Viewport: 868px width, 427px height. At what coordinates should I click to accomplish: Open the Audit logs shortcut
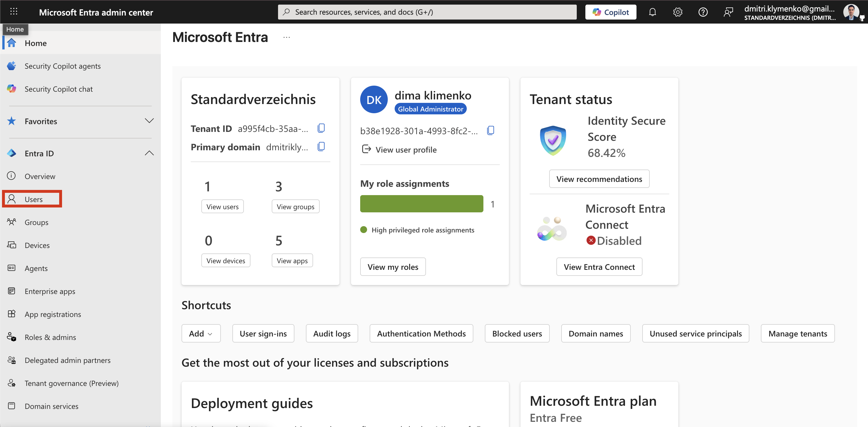coord(332,334)
